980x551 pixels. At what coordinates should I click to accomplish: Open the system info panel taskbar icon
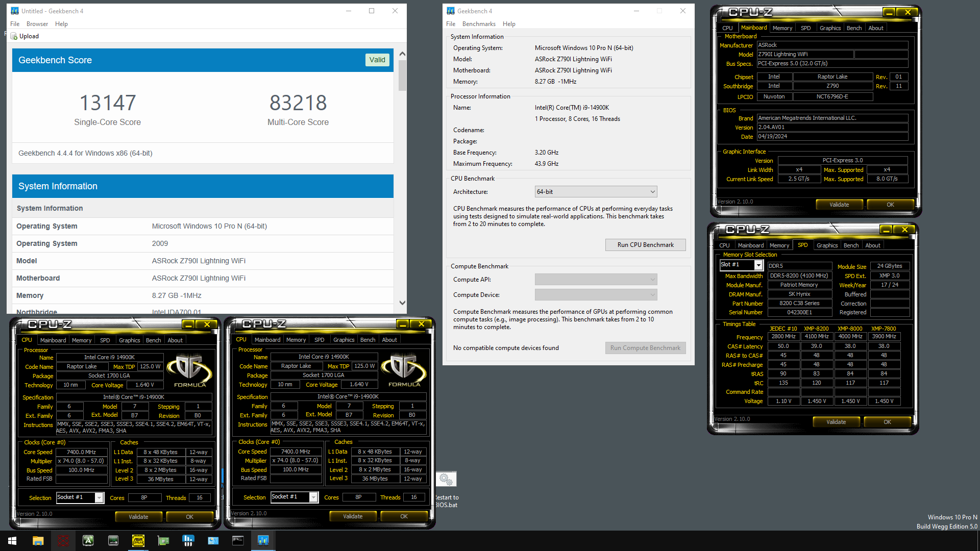click(x=213, y=541)
